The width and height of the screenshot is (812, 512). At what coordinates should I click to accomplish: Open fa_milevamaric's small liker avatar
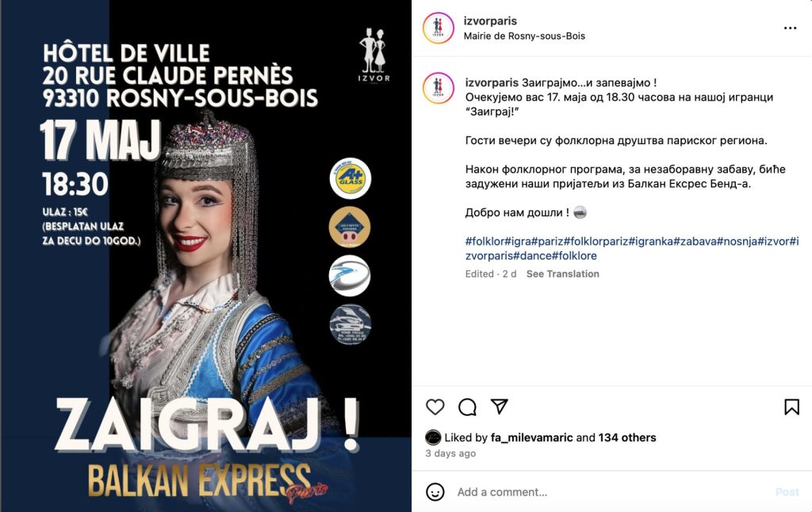coord(433,437)
